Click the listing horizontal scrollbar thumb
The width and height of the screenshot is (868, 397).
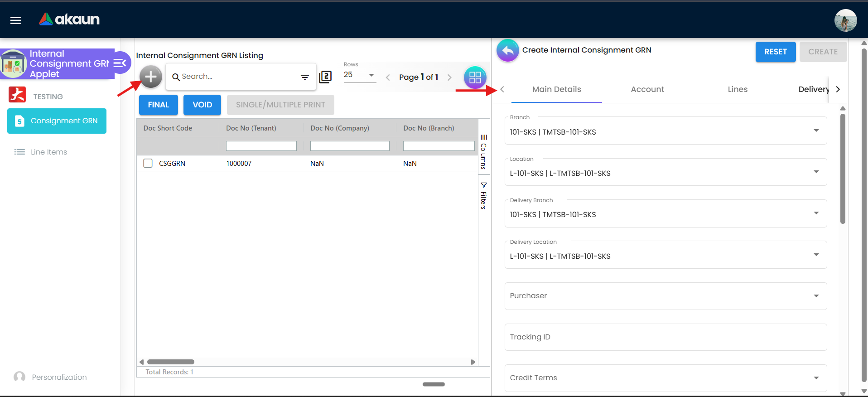point(171,362)
